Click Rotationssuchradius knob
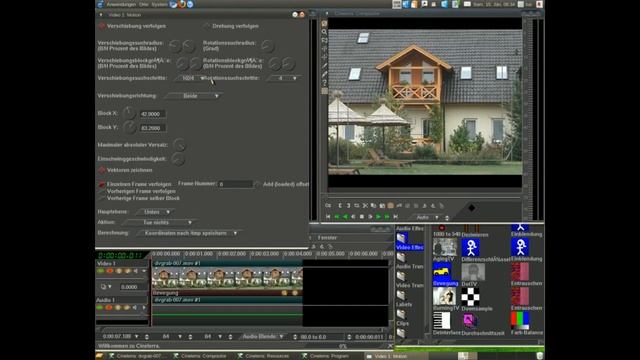640x360 pixels. click(268, 46)
